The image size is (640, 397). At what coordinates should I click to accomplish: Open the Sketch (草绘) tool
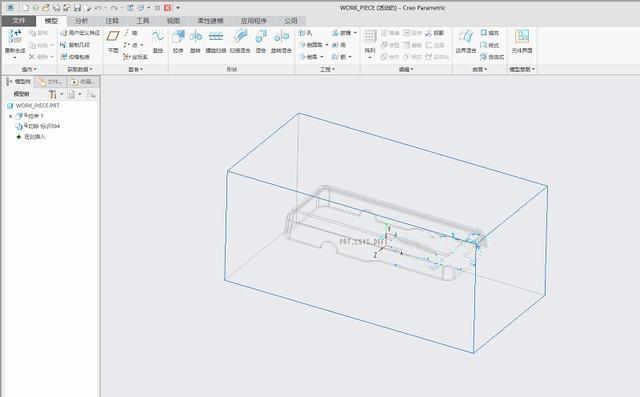pos(158,41)
